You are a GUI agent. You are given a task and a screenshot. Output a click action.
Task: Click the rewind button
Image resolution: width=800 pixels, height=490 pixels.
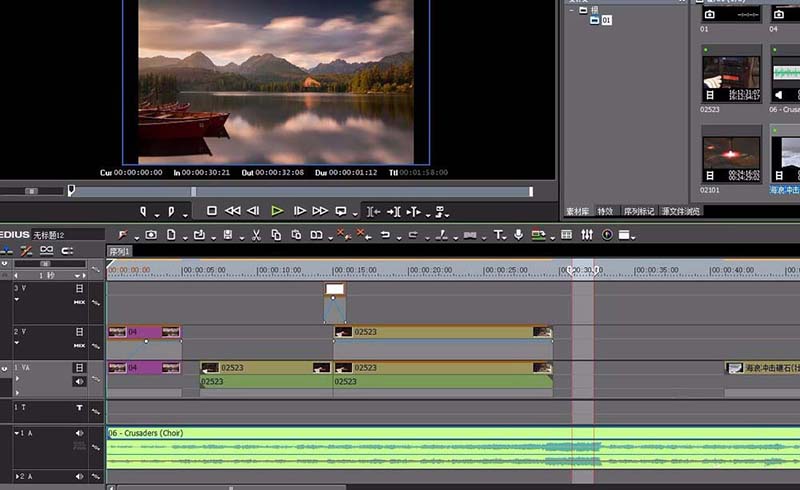(233, 211)
